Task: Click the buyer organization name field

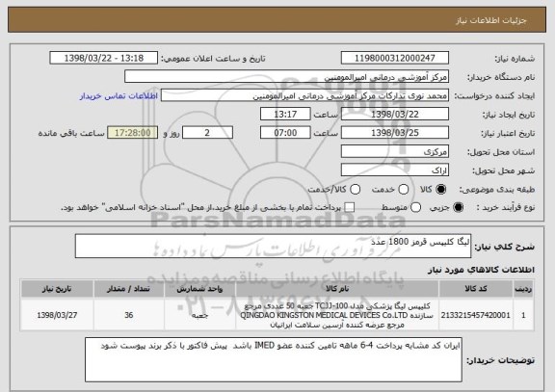Action: [287, 77]
